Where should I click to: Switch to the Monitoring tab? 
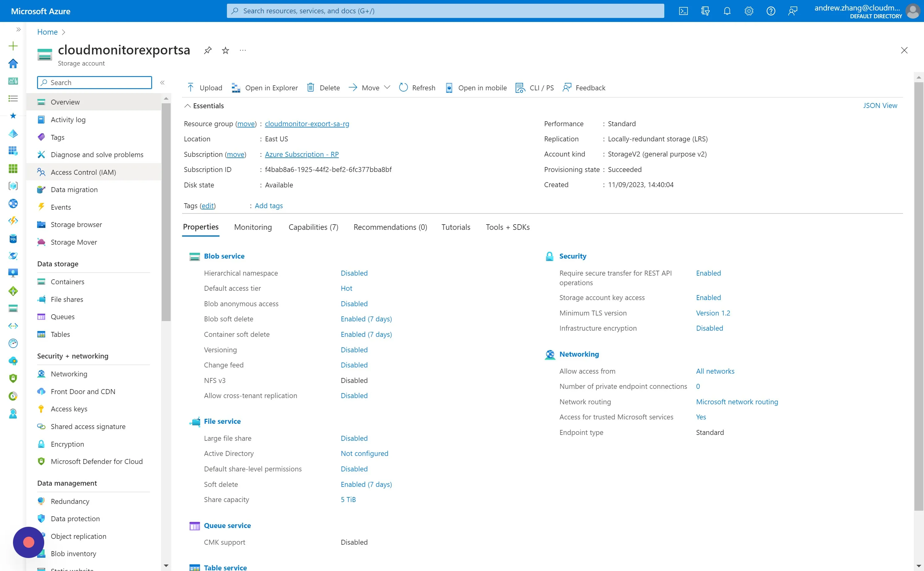tap(253, 227)
